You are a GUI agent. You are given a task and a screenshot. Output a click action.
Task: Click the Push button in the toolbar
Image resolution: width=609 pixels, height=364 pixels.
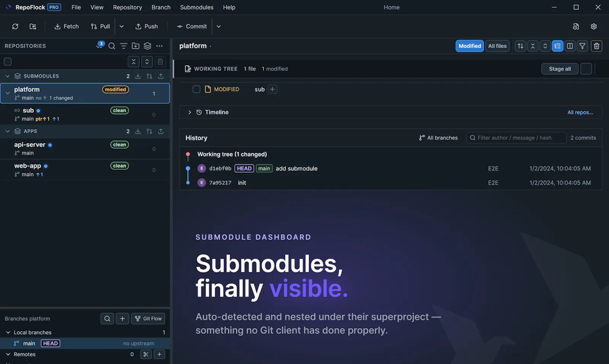147,26
